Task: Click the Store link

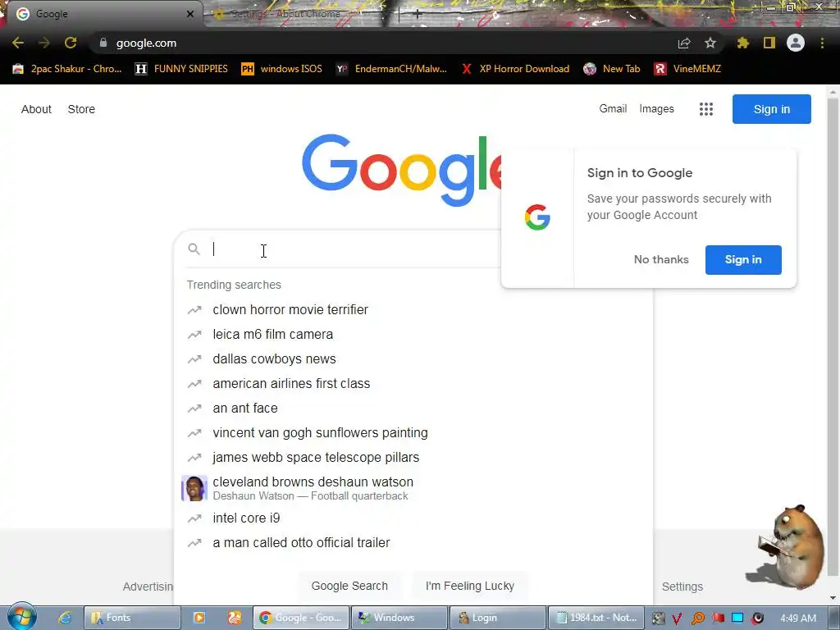Action: tap(81, 109)
